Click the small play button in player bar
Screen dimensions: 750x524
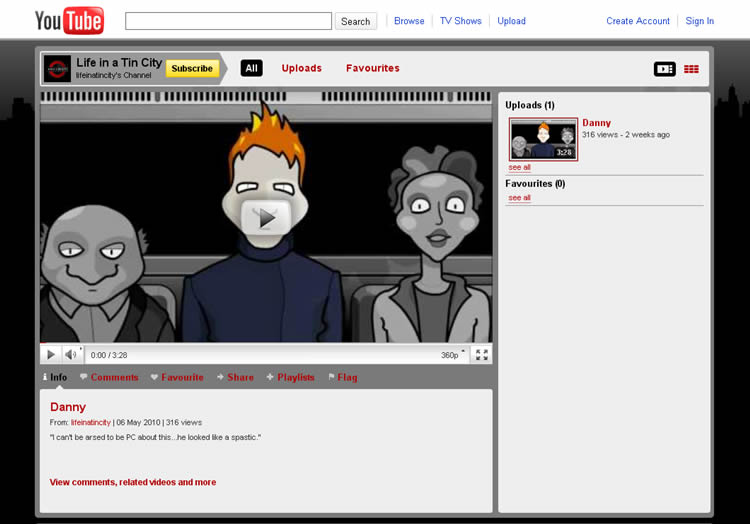[51, 355]
